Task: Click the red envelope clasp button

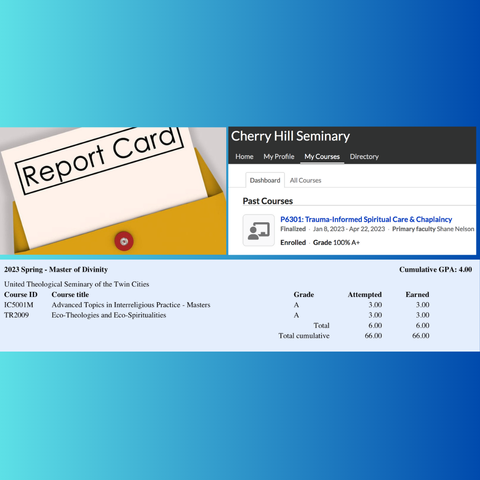Action: click(124, 241)
